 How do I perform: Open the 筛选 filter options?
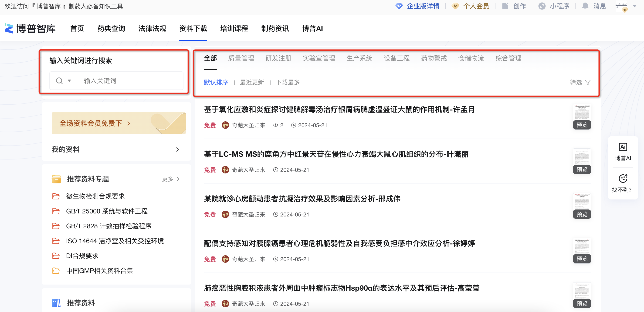(x=580, y=82)
